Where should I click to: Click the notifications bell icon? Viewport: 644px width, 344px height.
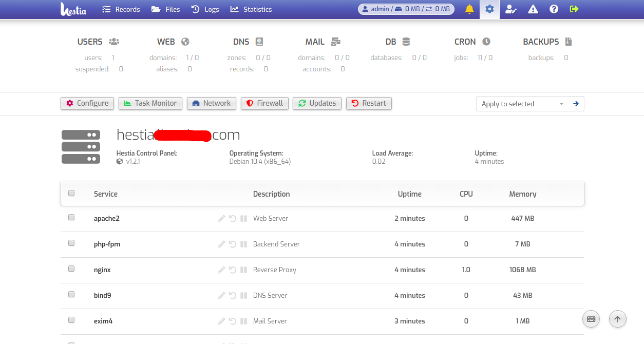click(469, 9)
